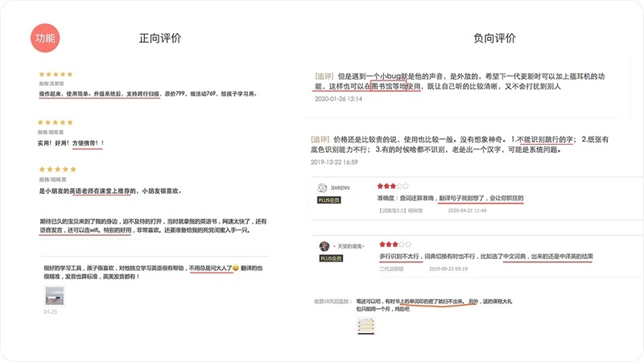Click 天堂的魔鬼 user avatar photo

coord(324,246)
